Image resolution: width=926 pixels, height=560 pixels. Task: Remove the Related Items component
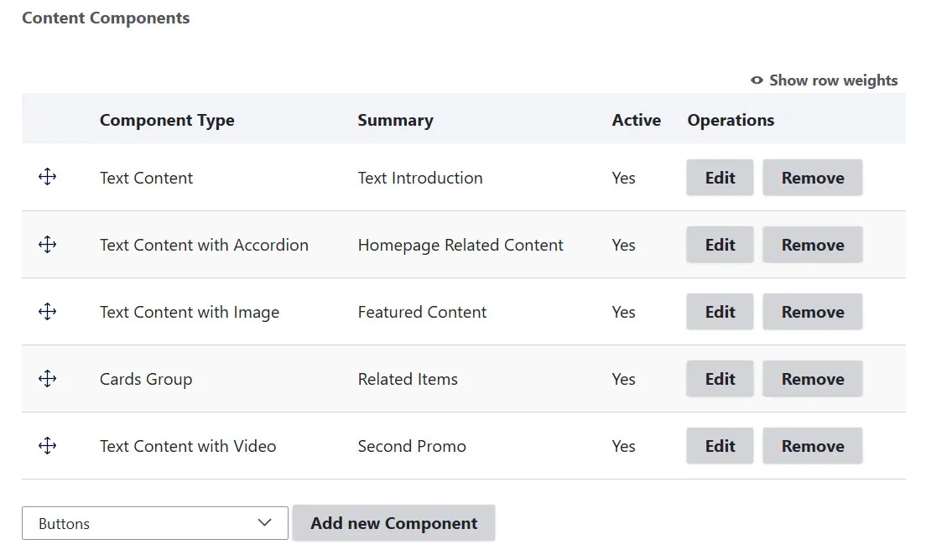tap(812, 378)
